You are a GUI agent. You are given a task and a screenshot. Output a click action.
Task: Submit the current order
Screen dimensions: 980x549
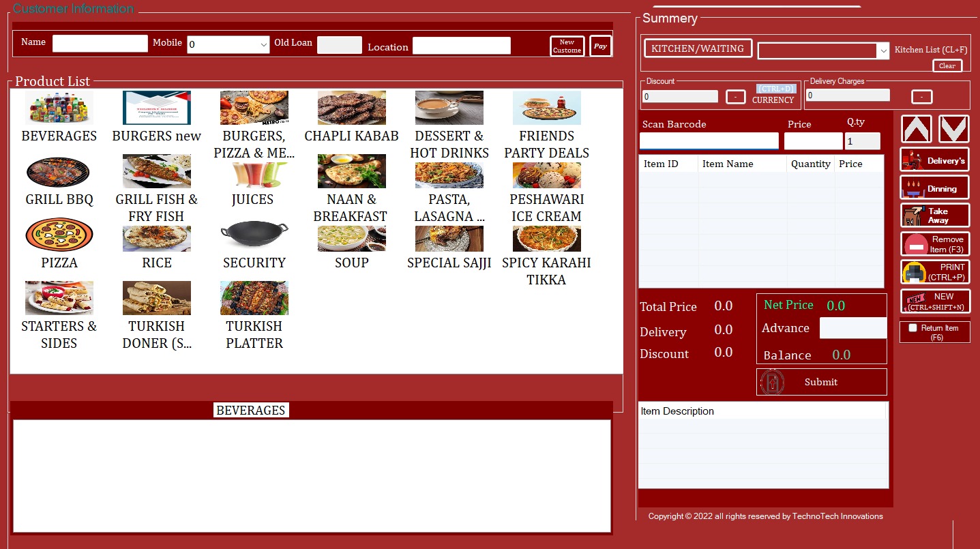[821, 382]
